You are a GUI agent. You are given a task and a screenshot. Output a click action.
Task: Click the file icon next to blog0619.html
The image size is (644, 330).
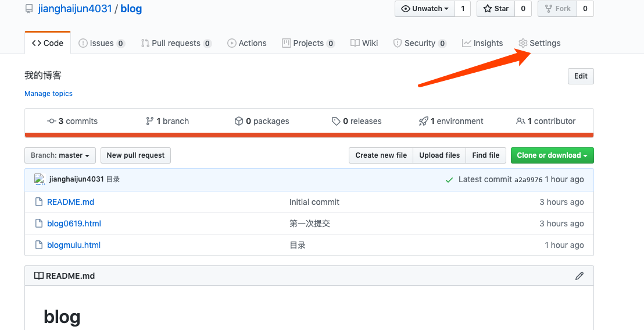coord(39,223)
